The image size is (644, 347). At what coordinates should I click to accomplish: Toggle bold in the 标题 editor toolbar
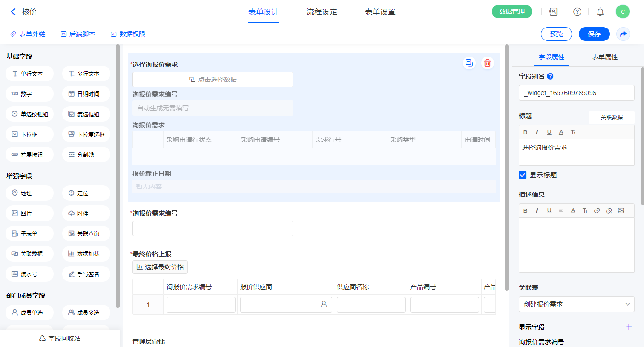tap(525, 132)
